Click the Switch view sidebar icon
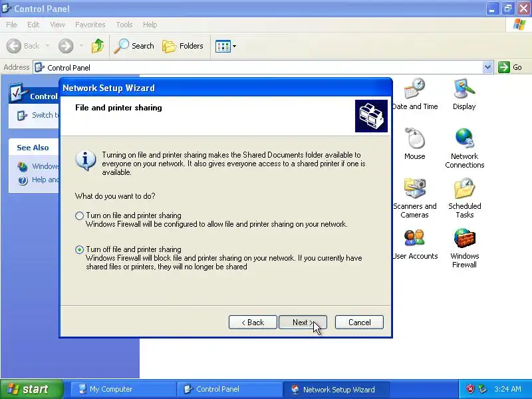The image size is (532, 399). pos(22,115)
